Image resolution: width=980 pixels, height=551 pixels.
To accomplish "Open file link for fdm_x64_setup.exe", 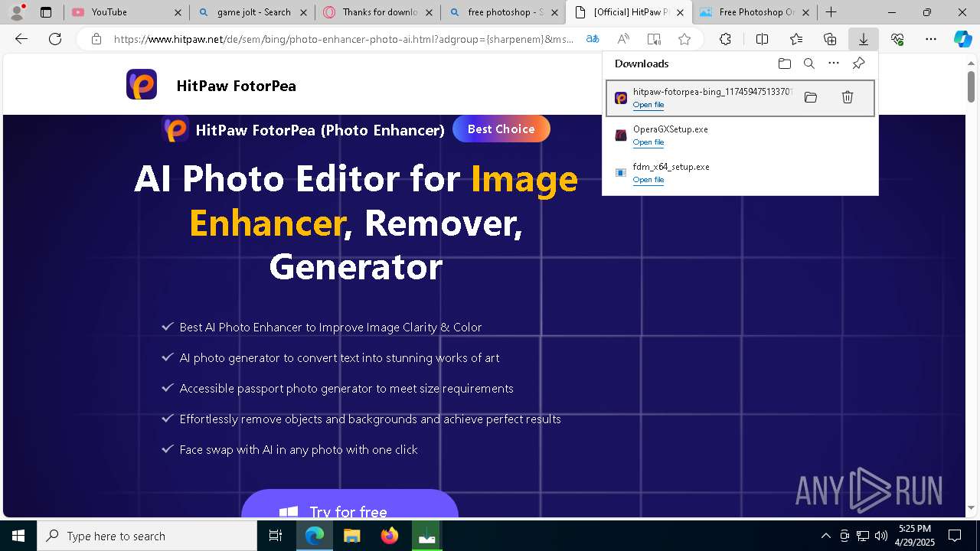I will point(648,180).
